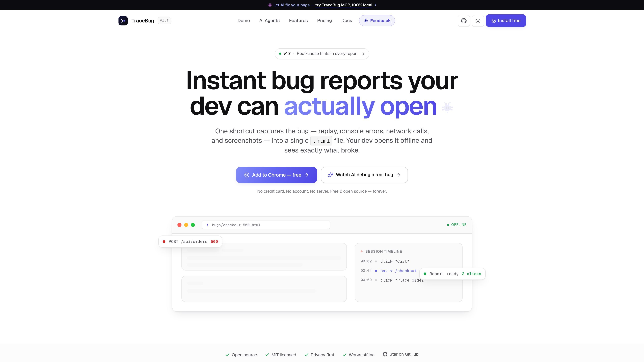This screenshot has height=362, width=644.
Task: Select the 00:02 click "Cart" timeline entry
Action: pyautogui.click(x=385, y=261)
